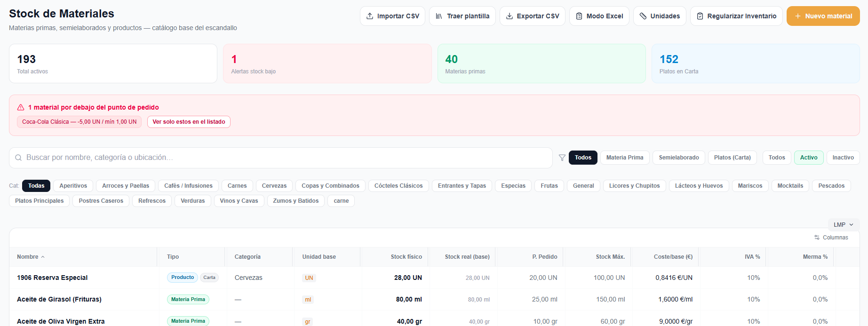This screenshot has height=326, width=868.
Task: Select the Vinos y Cavas category chip
Action: [x=239, y=201]
